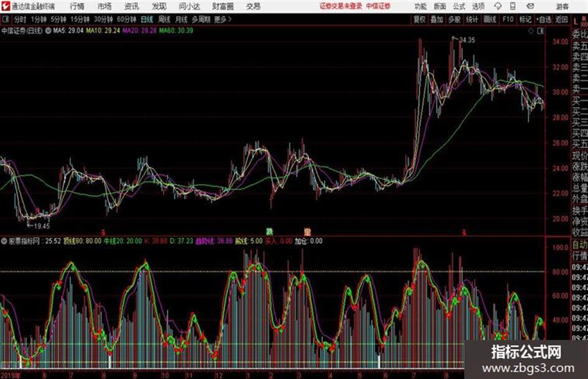Switch to the 60分钟 period
This screenshot has width=588, height=379.
coord(127,19)
